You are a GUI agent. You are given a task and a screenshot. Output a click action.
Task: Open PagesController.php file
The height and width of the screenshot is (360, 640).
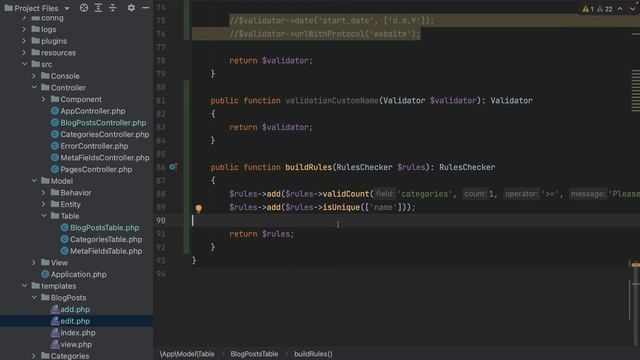coord(96,169)
